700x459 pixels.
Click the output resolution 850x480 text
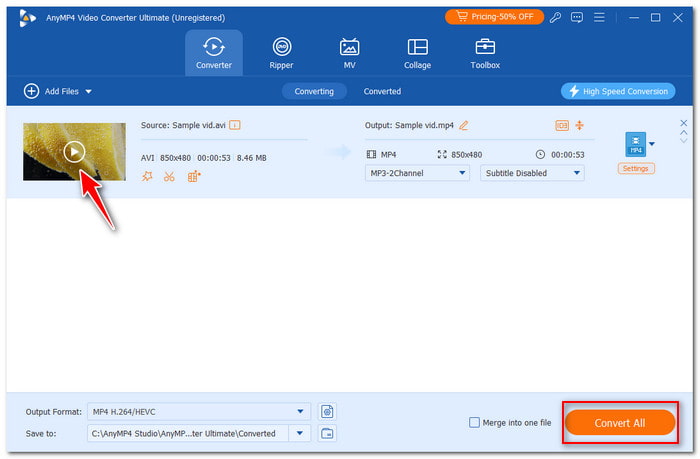point(467,154)
